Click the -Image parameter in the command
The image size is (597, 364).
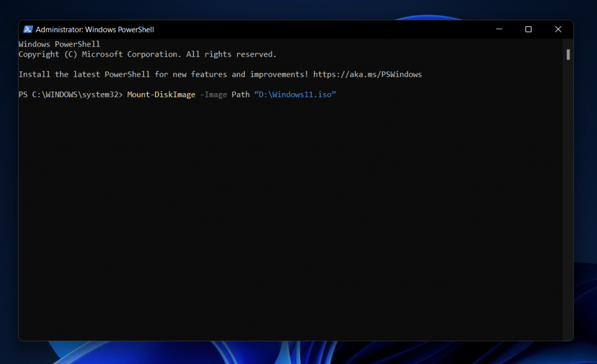[x=215, y=94]
